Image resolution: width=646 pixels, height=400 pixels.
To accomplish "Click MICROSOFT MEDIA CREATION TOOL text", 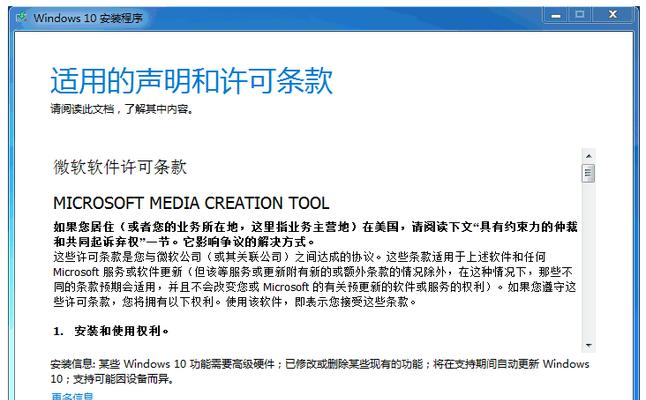I will point(191,203).
